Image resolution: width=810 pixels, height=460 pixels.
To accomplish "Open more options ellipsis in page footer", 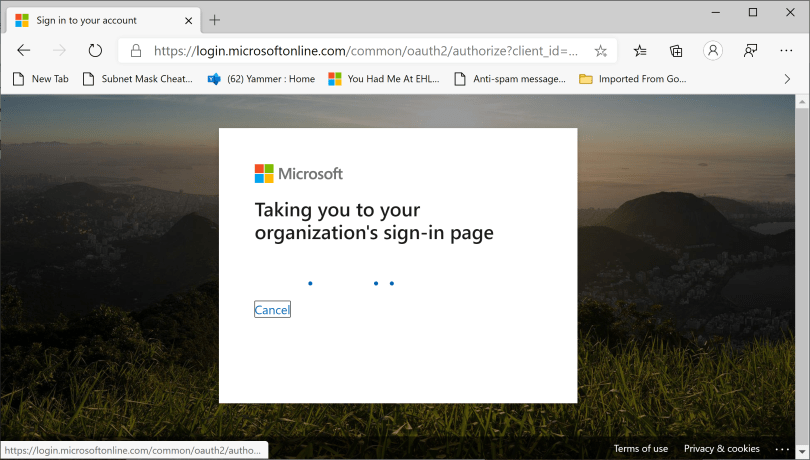I will point(783,449).
